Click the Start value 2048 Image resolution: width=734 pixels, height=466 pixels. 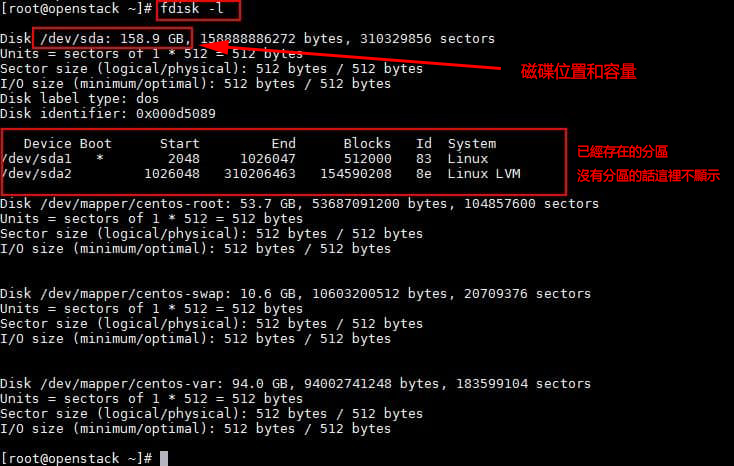point(183,159)
